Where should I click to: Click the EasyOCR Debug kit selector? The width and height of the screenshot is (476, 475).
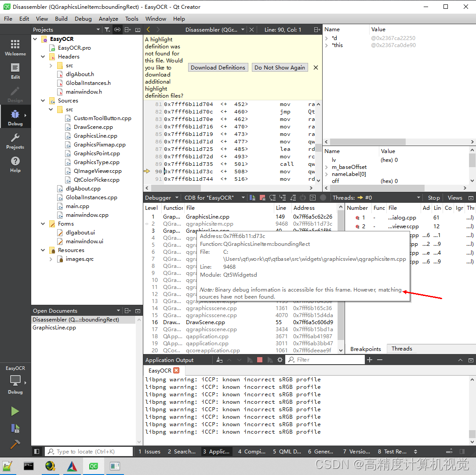coord(15,380)
